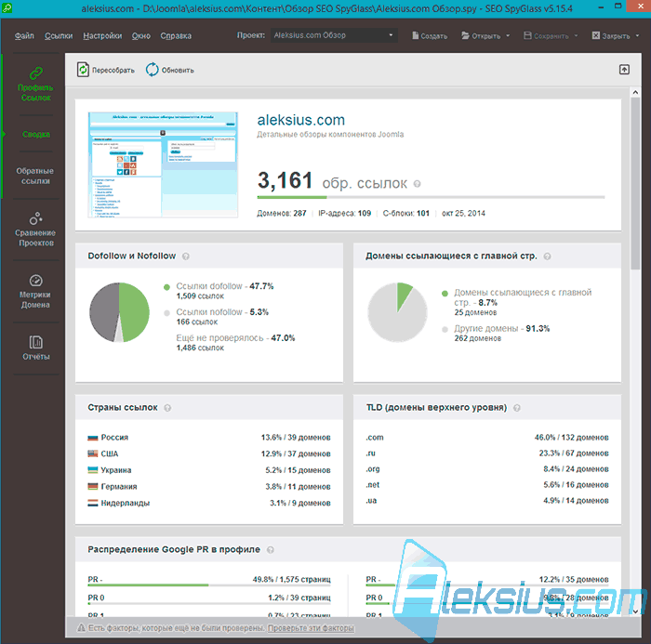Click the grey nofollow legend dot

(166, 313)
